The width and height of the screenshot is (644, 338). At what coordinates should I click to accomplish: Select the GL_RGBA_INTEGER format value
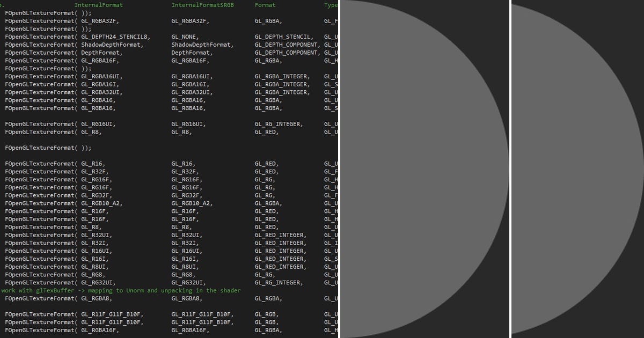coord(282,76)
